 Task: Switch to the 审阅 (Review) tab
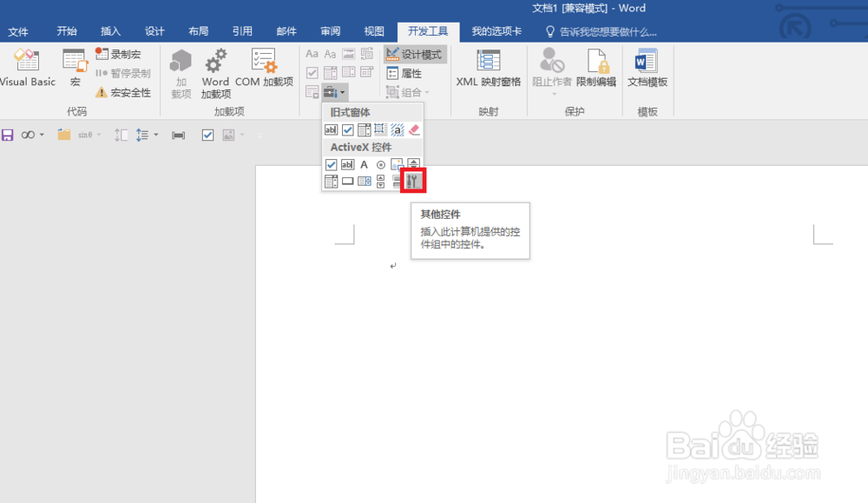(x=331, y=31)
